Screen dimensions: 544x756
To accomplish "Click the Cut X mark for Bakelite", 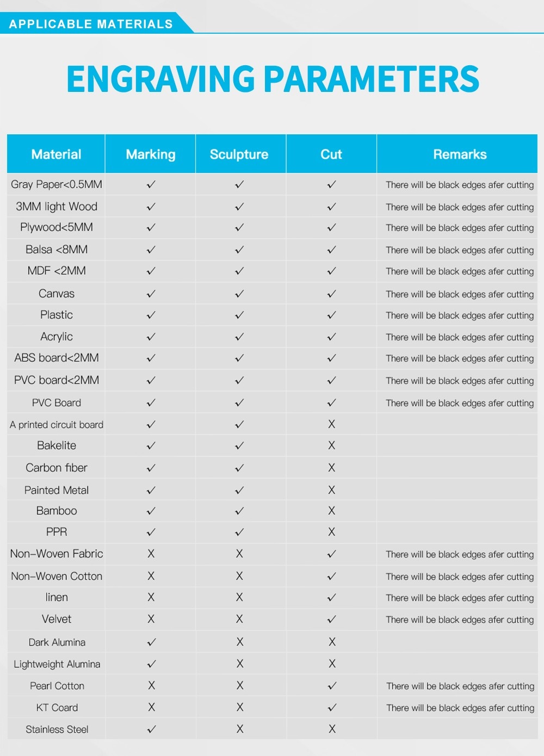I will point(331,445).
